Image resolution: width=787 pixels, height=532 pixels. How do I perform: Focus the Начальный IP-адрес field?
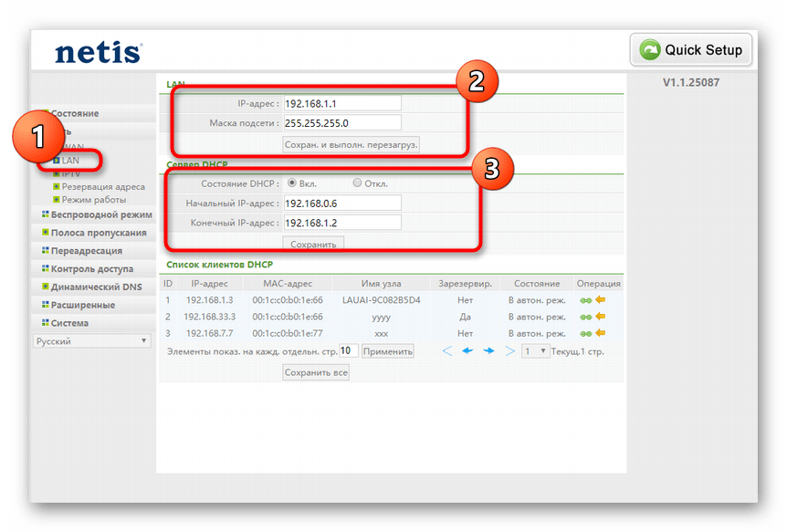pos(342,203)
